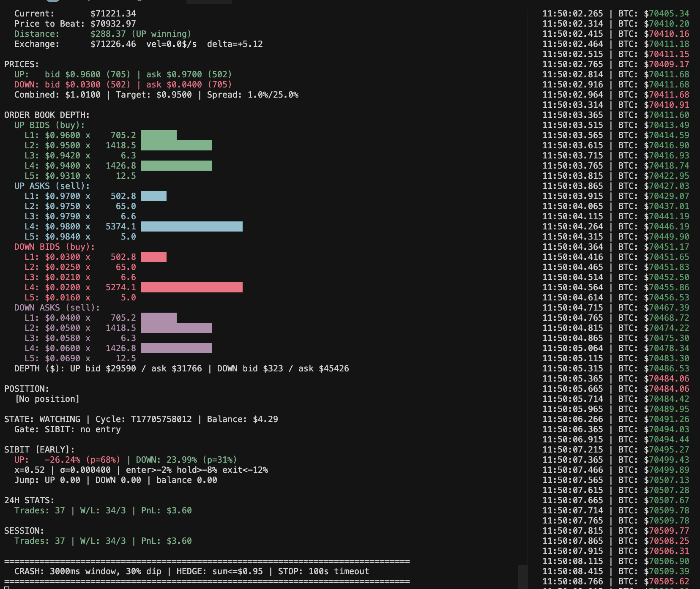
Task: Click the ORDER BOOK DEPTH heading
Action: click(46, 115)
